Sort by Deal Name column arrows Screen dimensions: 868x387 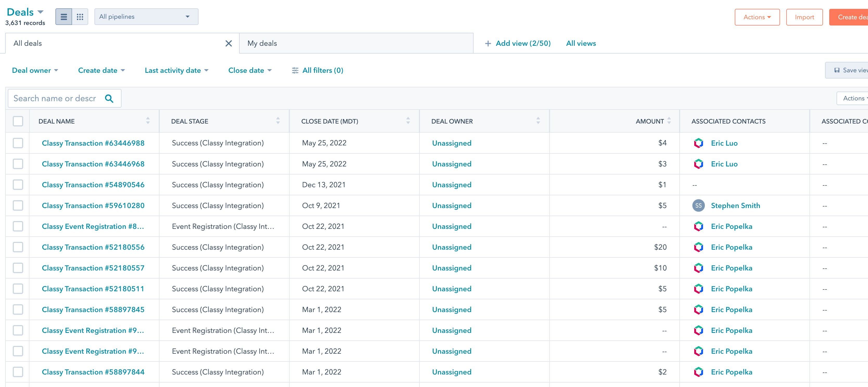click(148, 121)
